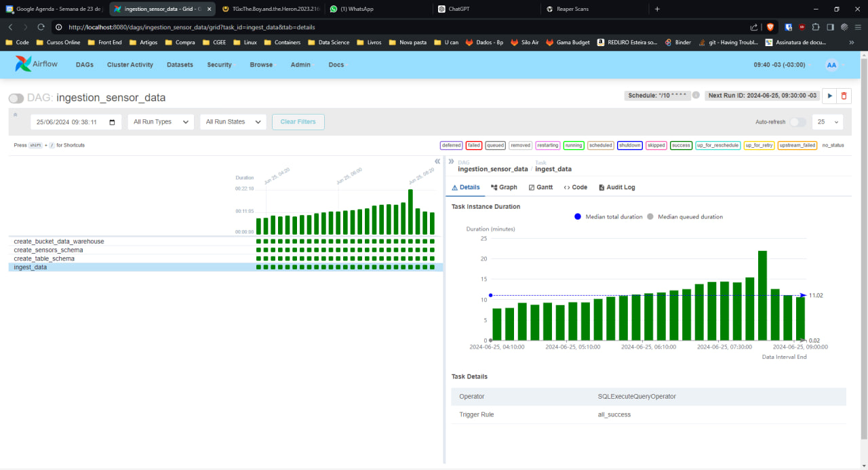868x470 pixels.
Task: Click the schedule info icon
Action: point(696,96)
